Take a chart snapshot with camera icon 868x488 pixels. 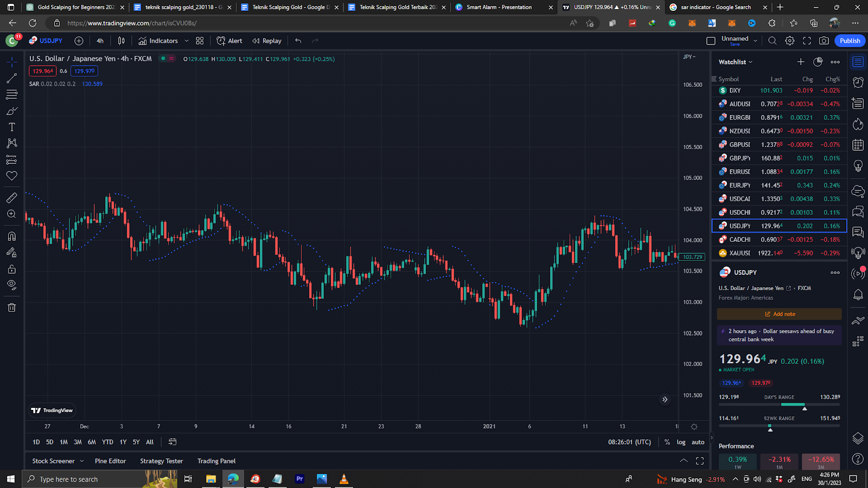pyautogui.click(x=824, y=41)
